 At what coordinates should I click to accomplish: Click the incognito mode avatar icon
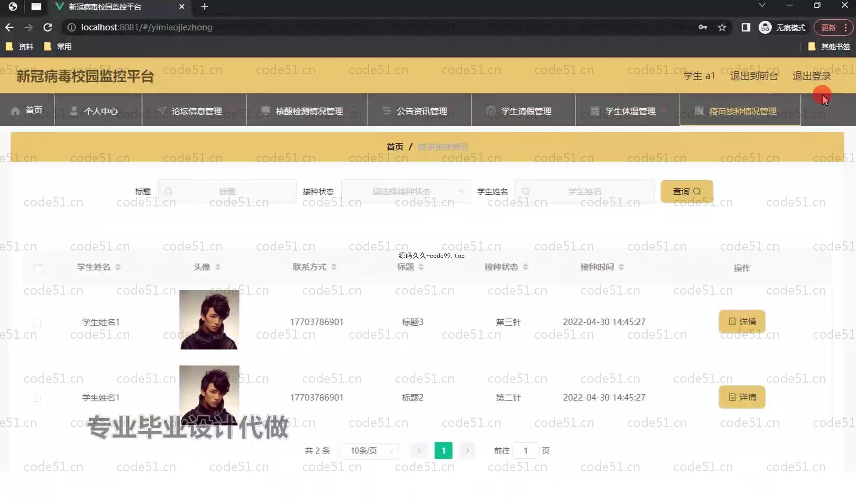765,27
